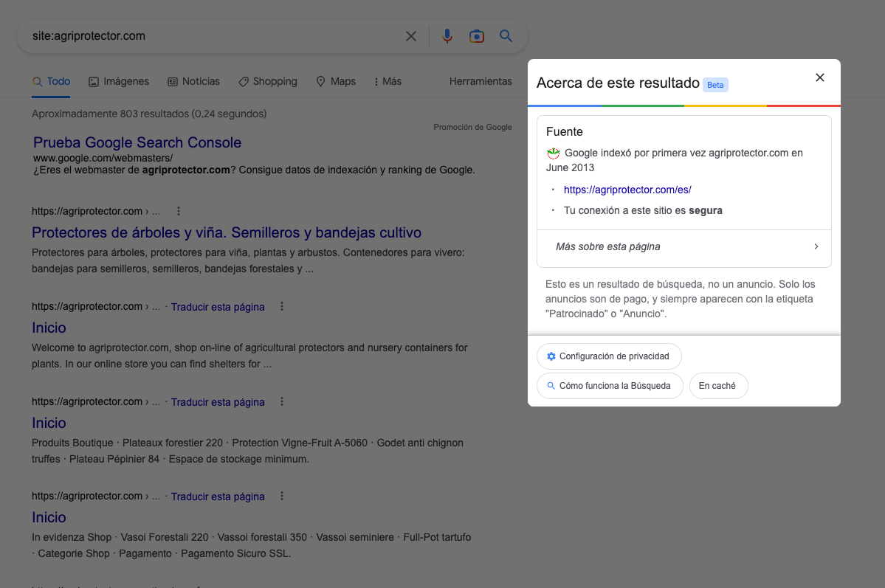The width and height of the screenshot is (885, 588).
Task: Switch to the Maps tab
Action: [x=336, y=81]
